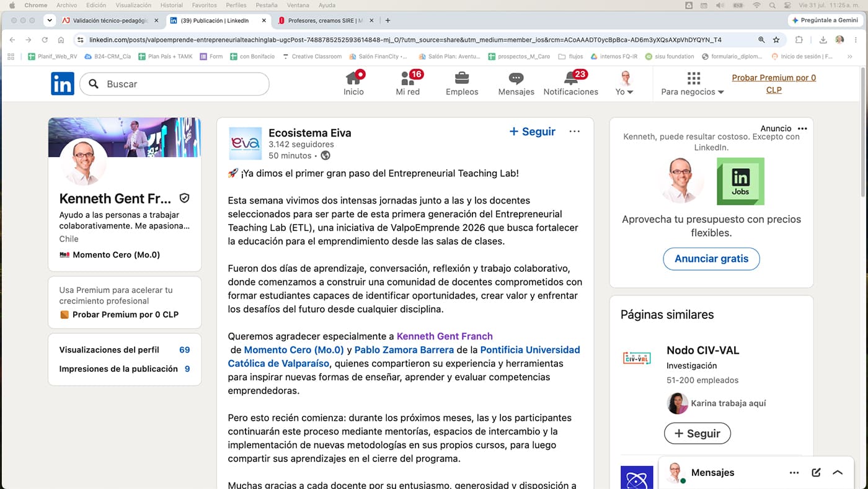Open a new browser tab
The height and width of the screenshot is (489, 868).
click(388, 20)
